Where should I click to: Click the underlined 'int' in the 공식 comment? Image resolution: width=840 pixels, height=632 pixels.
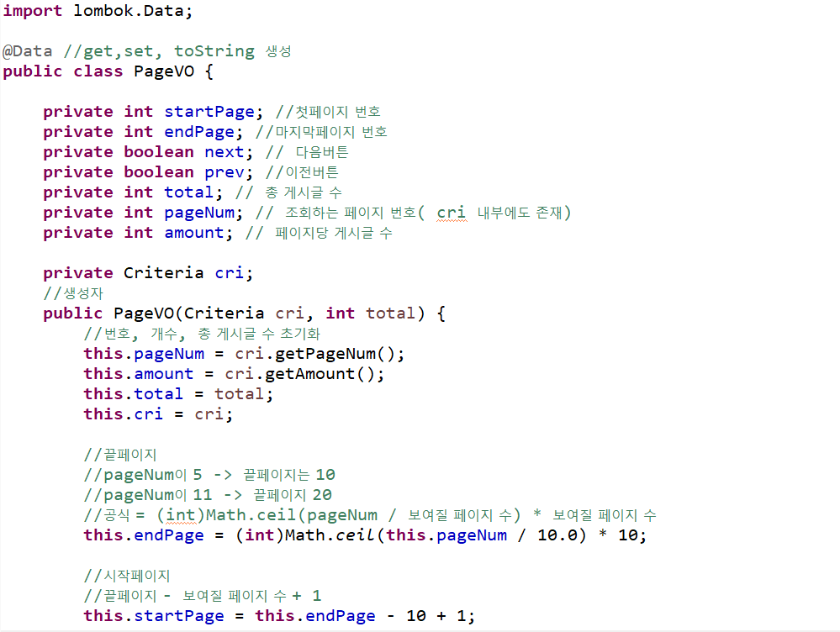point(181,515)
